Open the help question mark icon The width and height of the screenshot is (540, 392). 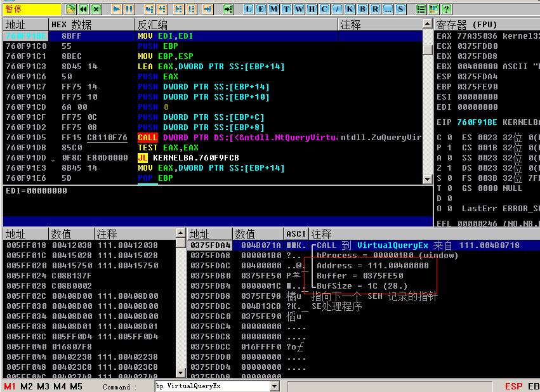[446, 9]
